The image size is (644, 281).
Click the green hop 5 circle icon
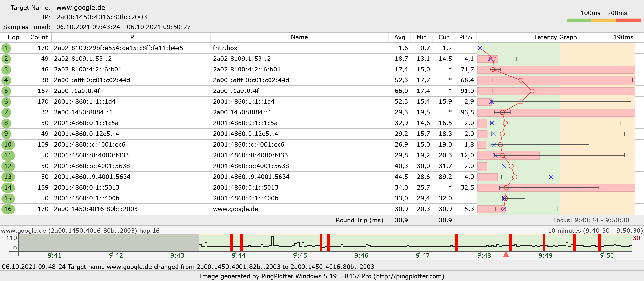coord(6,91)
